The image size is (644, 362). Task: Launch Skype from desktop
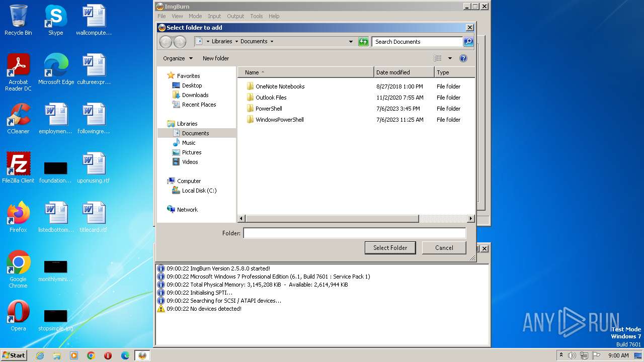pyautogui.click(x=55, y=20)
